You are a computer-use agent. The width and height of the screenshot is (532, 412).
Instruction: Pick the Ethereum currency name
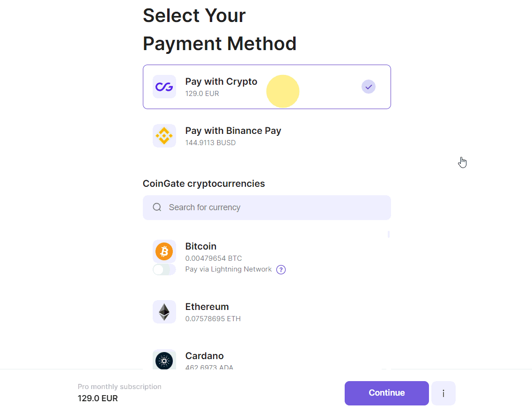click(207, 307)
